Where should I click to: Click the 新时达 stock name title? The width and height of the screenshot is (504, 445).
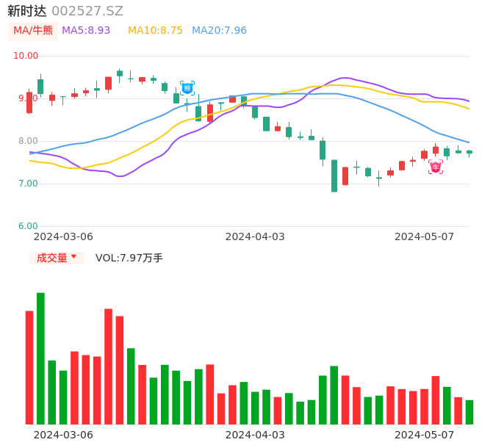[x=26, y=11]
